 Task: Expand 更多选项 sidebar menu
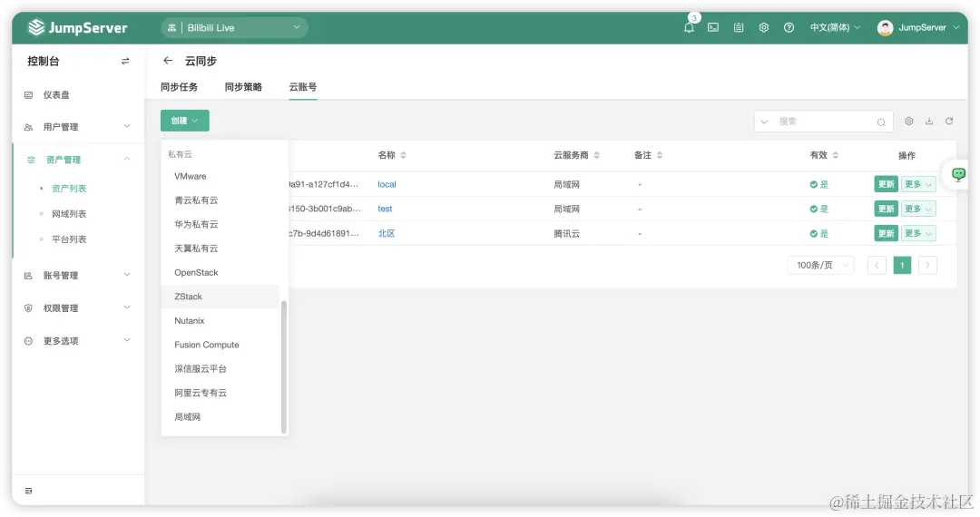[78, 341]
